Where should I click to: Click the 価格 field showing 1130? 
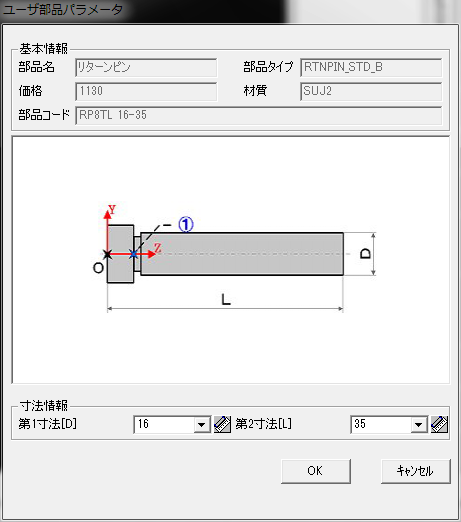(x=146, y=91)
